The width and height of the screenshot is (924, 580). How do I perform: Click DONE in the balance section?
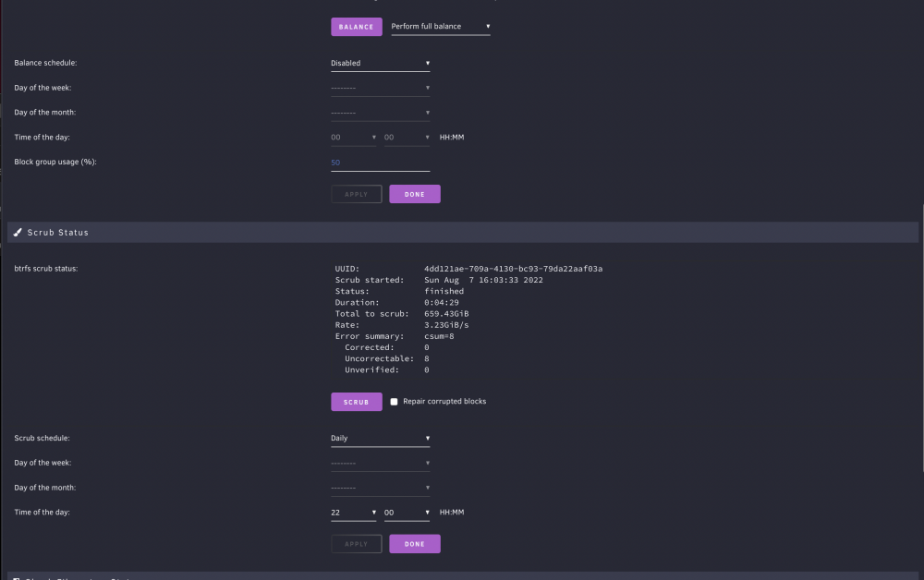click(414, 194)
